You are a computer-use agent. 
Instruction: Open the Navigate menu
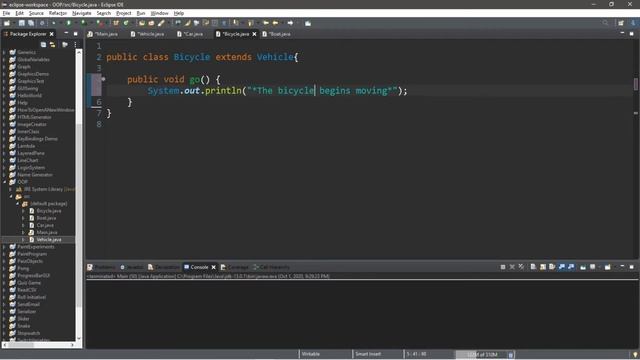pyautogui.click(x=82, y=13)
